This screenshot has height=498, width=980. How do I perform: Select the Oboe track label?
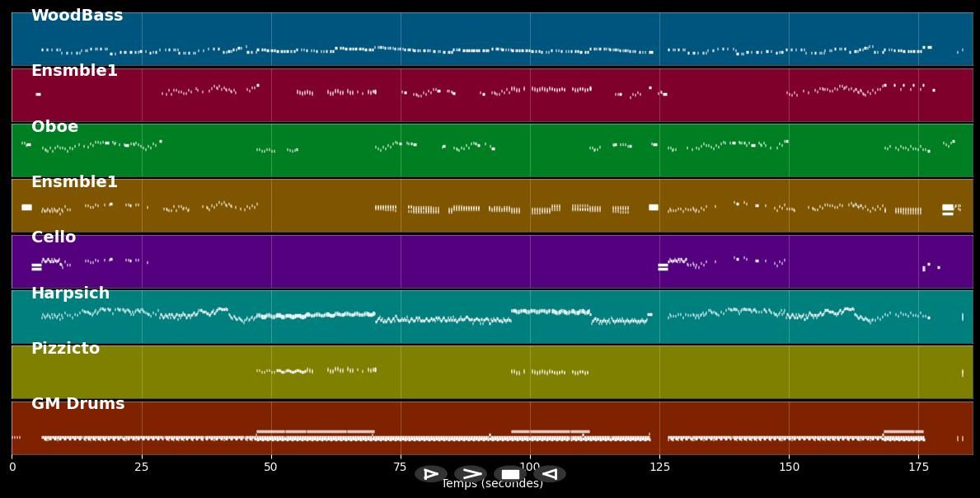(54, 126)
